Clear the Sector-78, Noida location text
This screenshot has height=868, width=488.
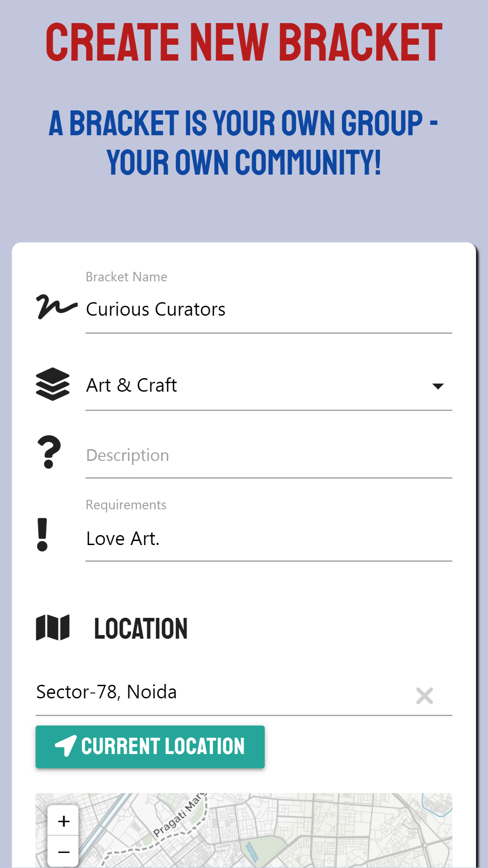pos(425,696)
